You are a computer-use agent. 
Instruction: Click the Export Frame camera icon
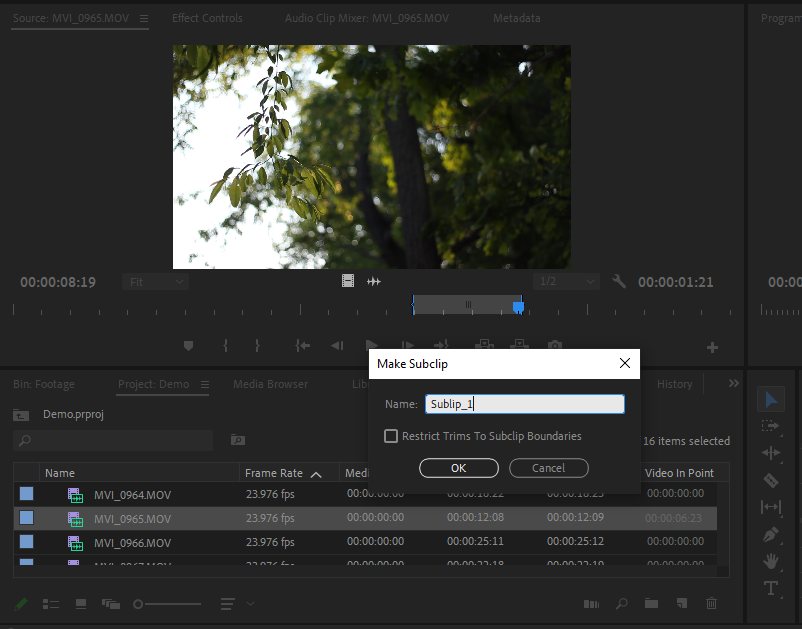555,345
